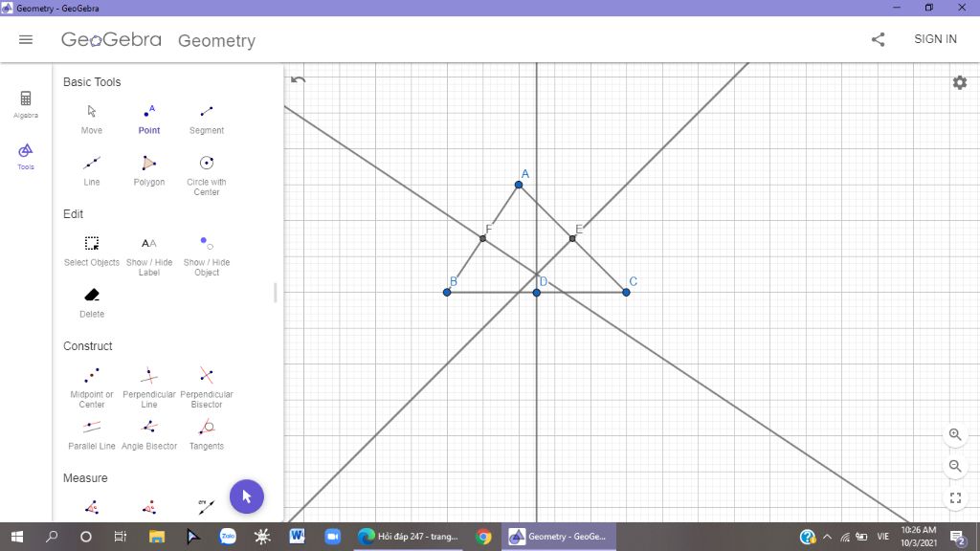Click point B on the triangle
This screenshot has width=980, height=551.
click(447, 293)
